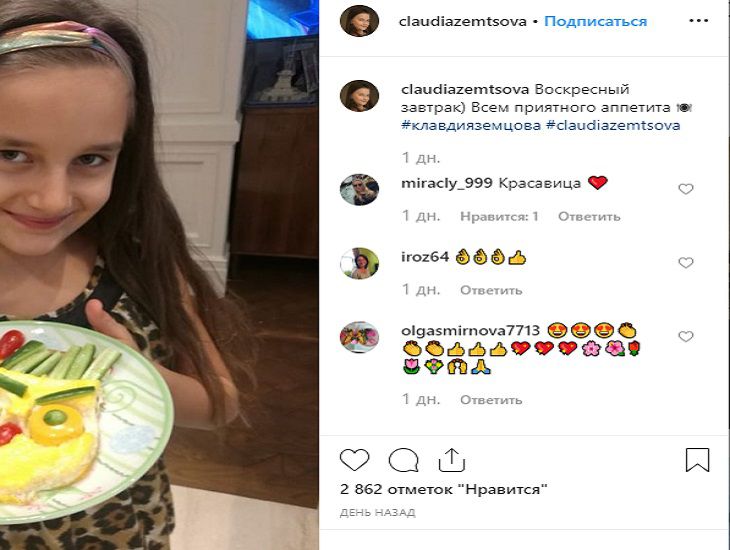Open hashtag #клавдияземцова
Screen dimensions: 730x550
tap(471, 126)
